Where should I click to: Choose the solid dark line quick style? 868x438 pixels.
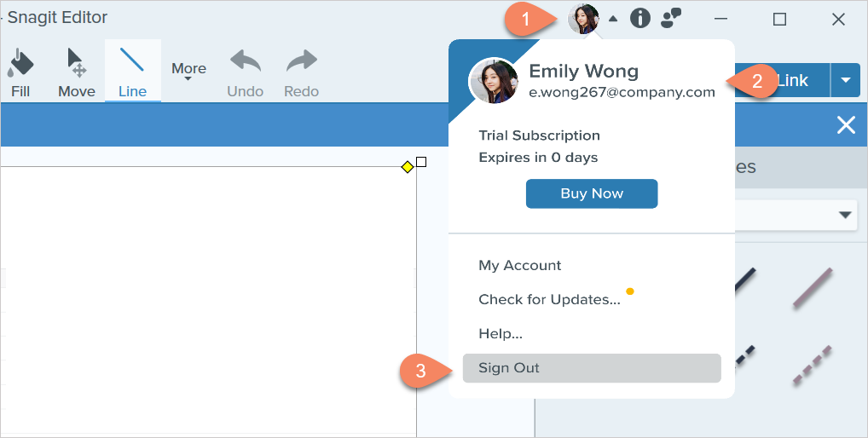point(744,280)
